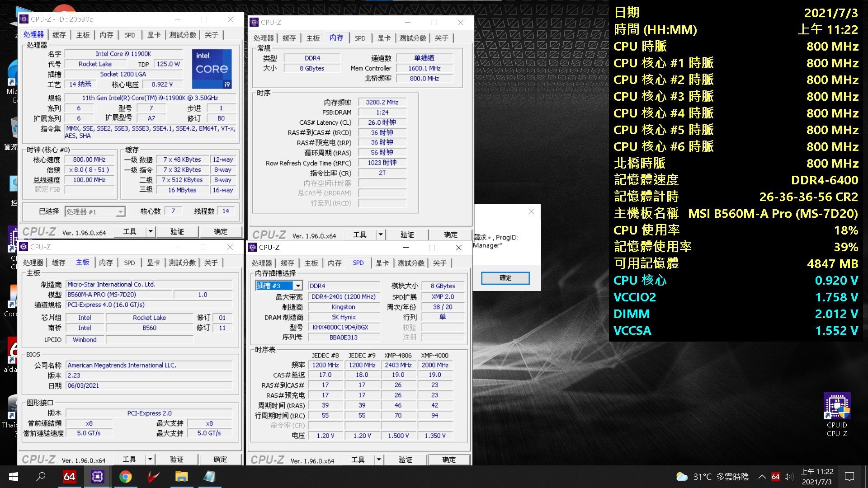Click CPU-Z icon in mainboard window title

click(x=24, y=247)
